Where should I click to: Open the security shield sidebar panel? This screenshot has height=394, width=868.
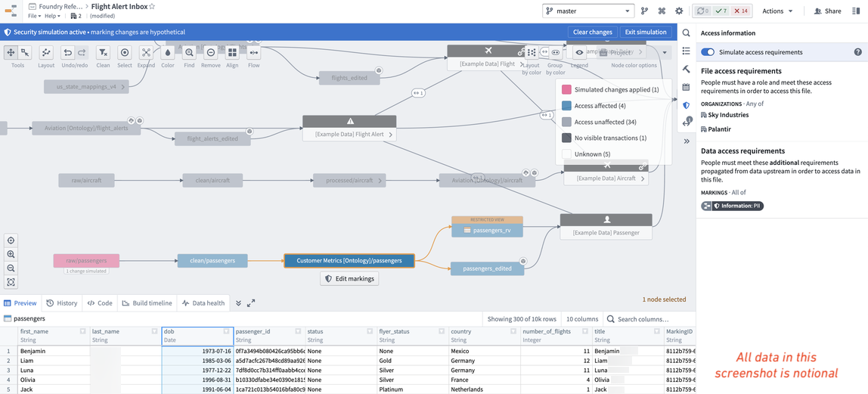click(687, 105)
